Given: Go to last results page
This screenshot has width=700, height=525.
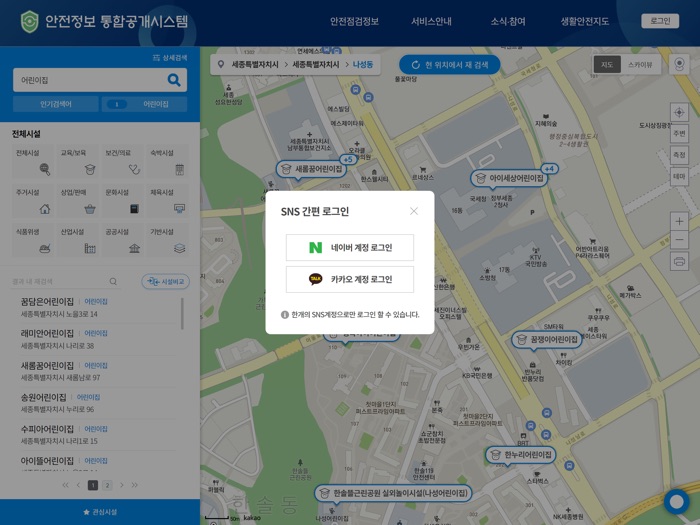Looking at the screenshot, I should point(134,485).
